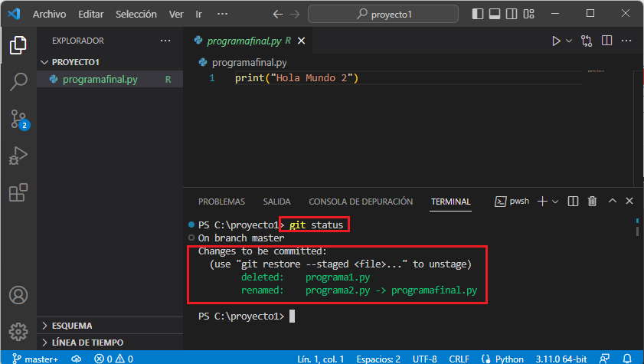
Task: Create a new terminal with plus icon
Action: (x=542, y=202)
